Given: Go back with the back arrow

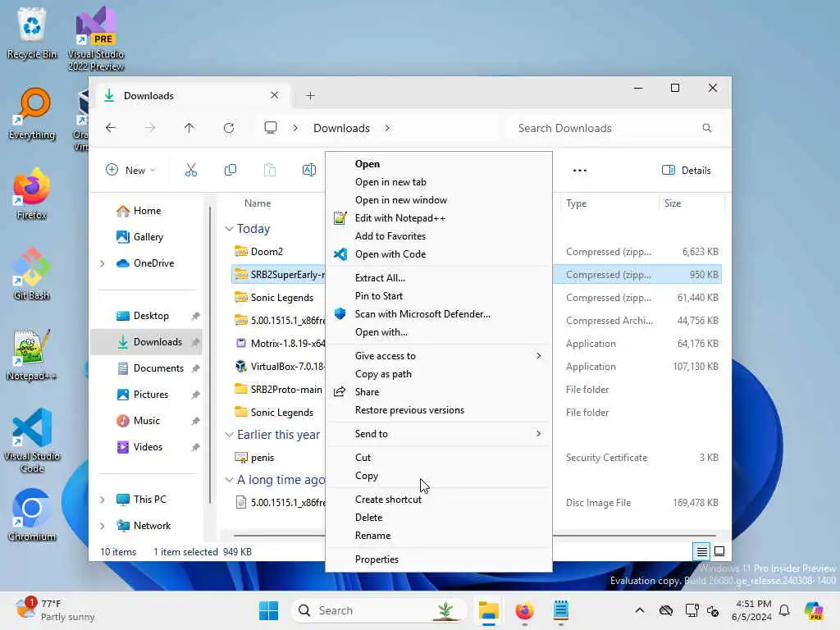Looking at the screenshot, I should pyautogui.click(x=111, y=128).
